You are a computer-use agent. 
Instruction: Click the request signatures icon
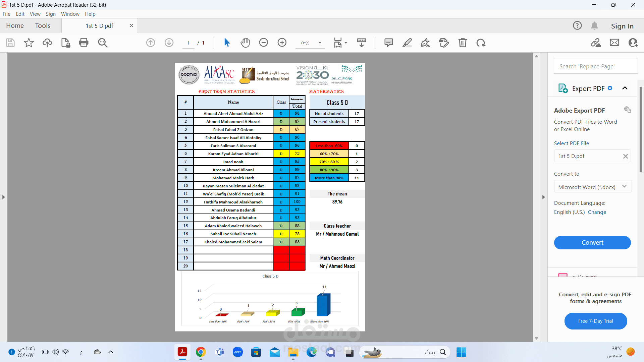444,43
